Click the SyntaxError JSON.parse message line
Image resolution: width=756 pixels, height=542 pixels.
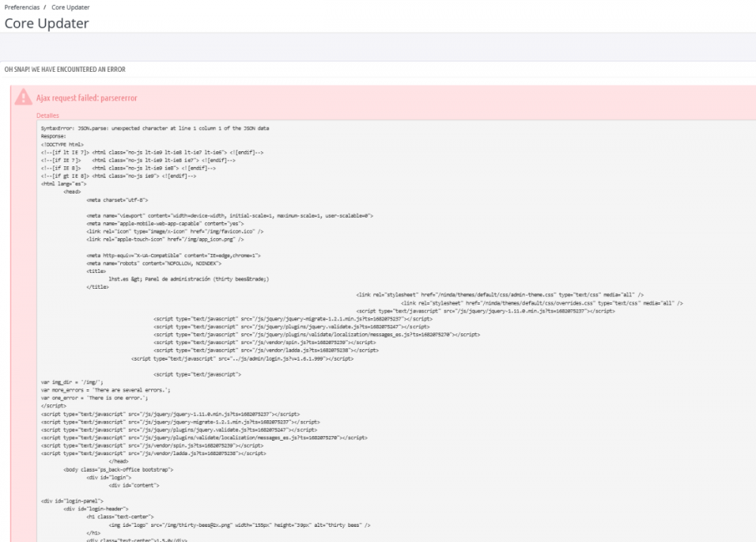(155, 129)
